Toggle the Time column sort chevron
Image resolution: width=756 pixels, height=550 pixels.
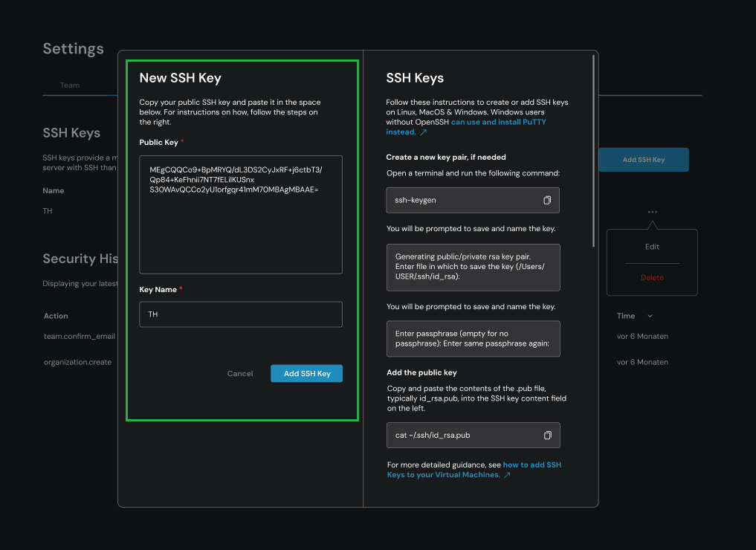[x=650, y=316]
